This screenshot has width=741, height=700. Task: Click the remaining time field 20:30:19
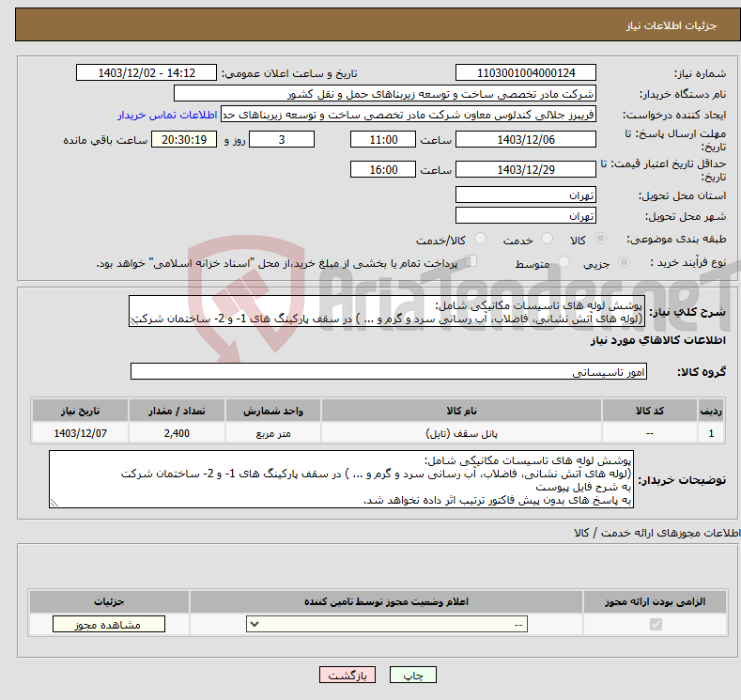click(184, 139)
